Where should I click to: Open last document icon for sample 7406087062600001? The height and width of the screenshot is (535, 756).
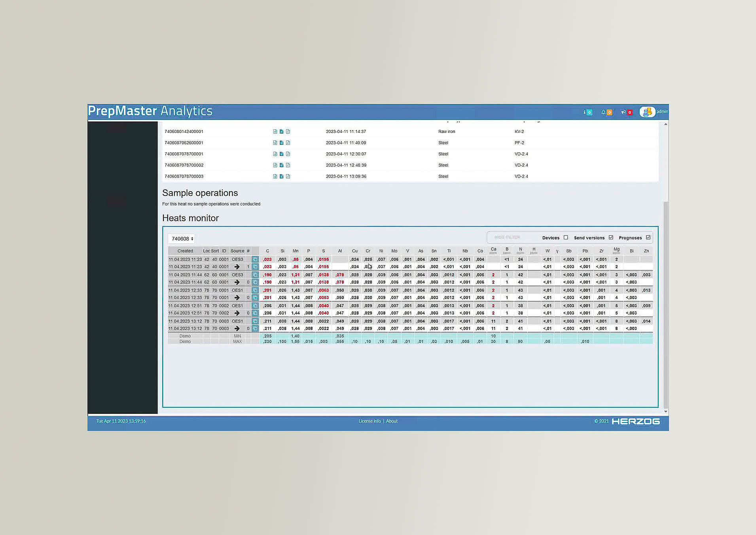(288, 143)
